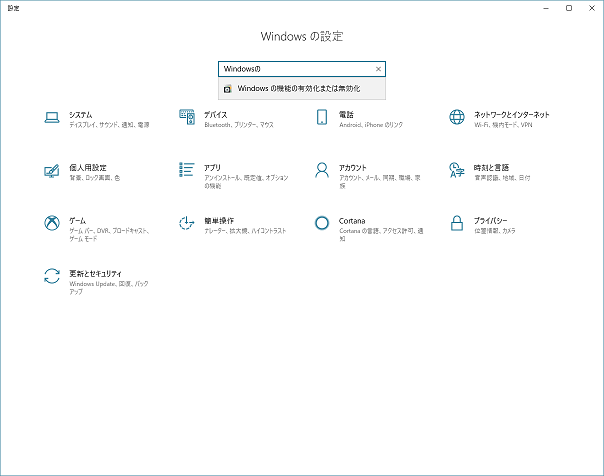Open 簡単操作 settings category title

click(219, 221)
